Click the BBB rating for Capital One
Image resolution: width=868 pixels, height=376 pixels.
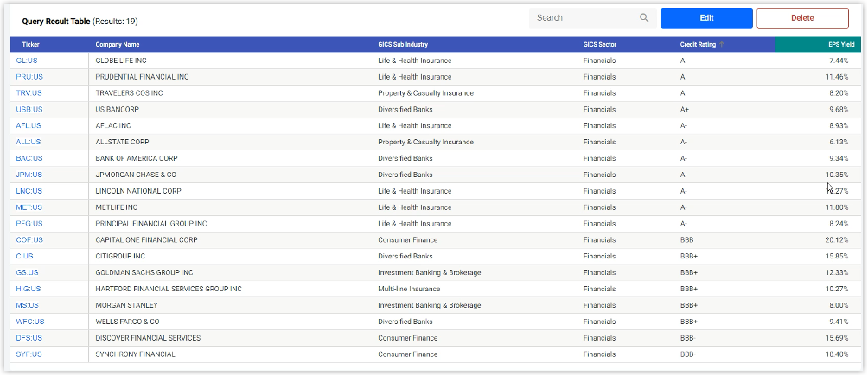(687, 240)
